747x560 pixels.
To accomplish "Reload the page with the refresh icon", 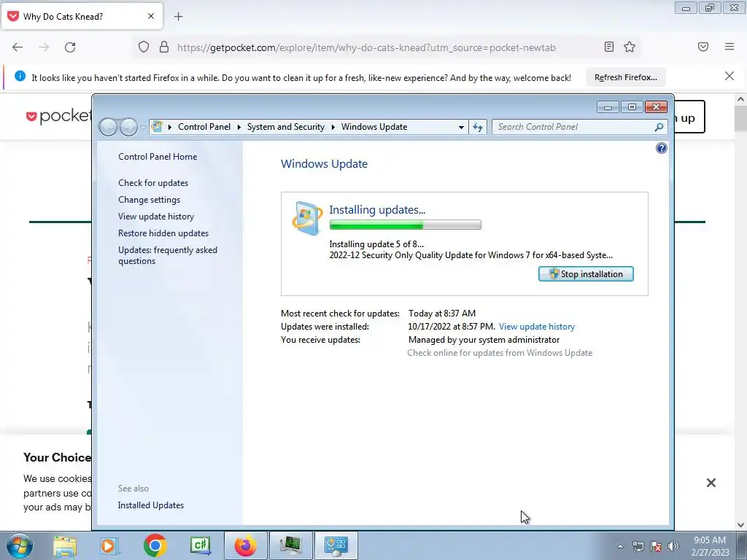I will (70, 47).
